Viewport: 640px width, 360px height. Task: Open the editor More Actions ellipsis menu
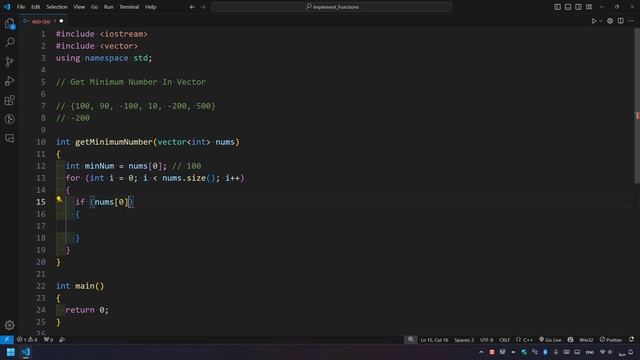[631, 21]
